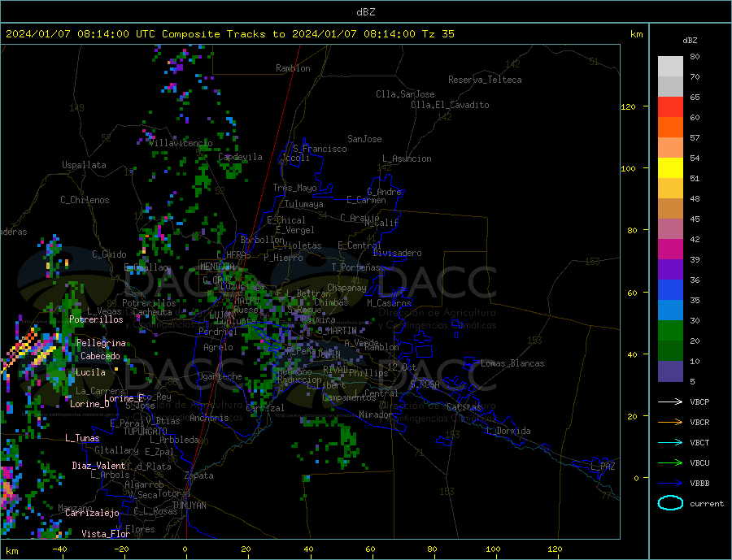Viewport: 732px width, 560px height.
Task: Click the Ugarteche label
Action: tap(220, 376)
